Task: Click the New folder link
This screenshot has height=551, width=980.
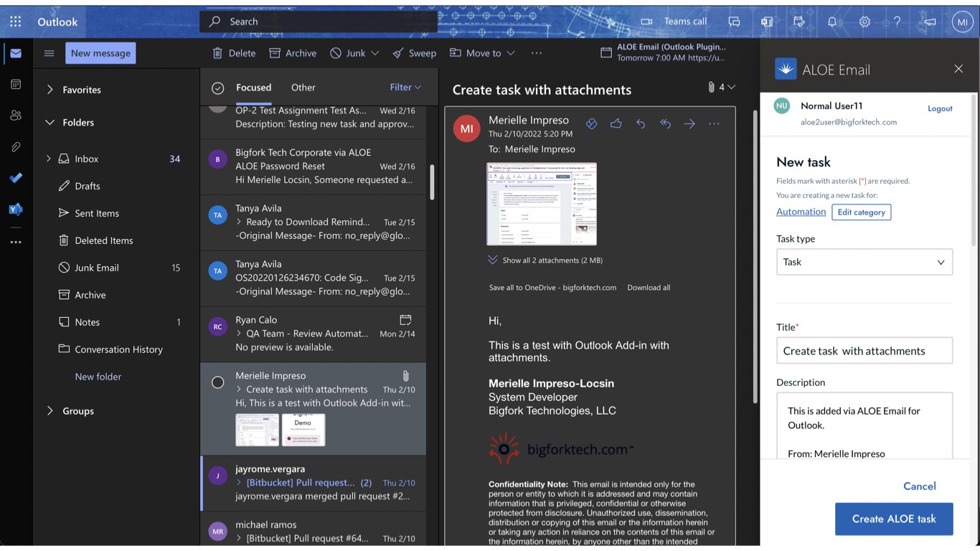Action: [x=98, y=377]
